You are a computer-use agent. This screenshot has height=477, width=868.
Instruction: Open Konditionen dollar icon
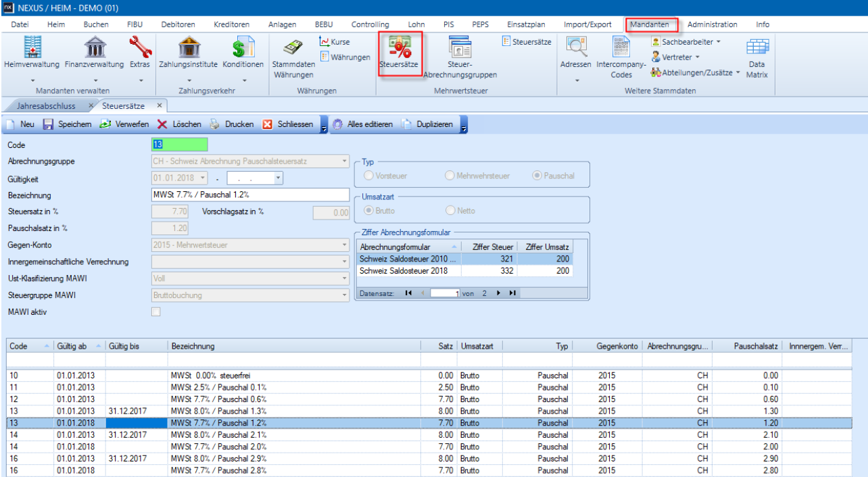(243, 47)
